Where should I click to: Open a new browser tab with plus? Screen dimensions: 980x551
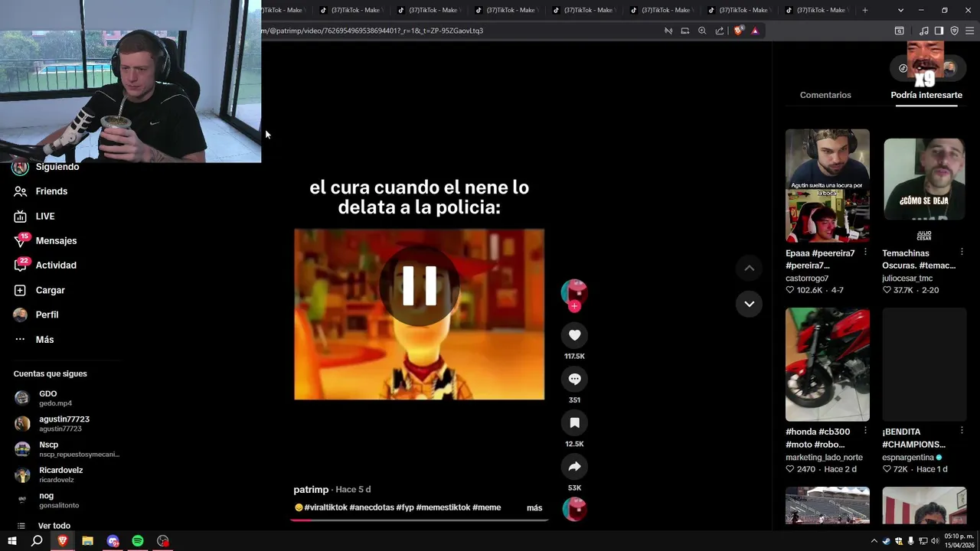pos(864,10)
